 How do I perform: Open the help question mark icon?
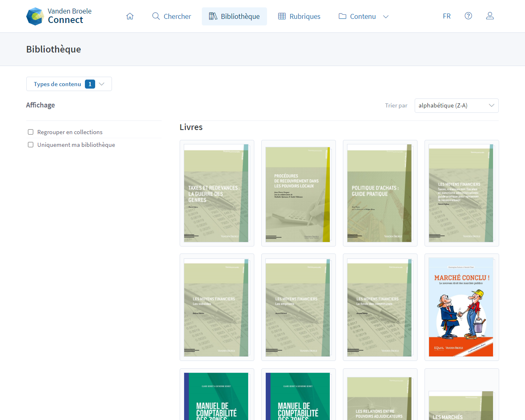(468, 16)
